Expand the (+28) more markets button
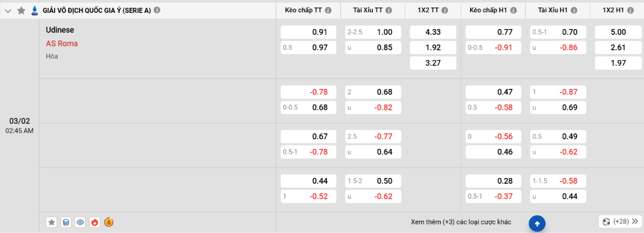 pyautogui.click(x=620, y=221)
